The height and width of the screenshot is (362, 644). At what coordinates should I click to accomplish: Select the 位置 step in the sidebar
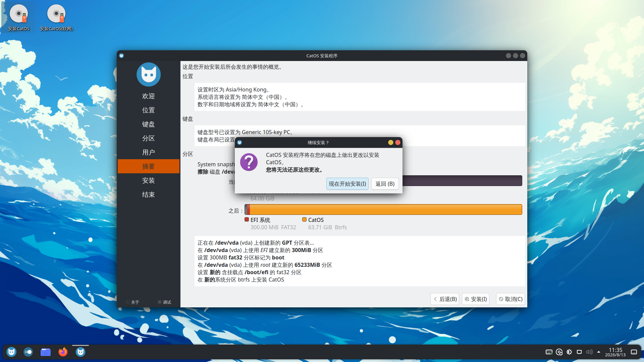coord(149,110)
